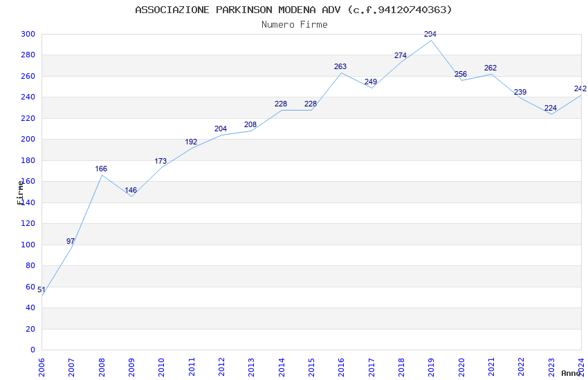Click the data label 192
588x380 pixels.
(x=191, y=142)
